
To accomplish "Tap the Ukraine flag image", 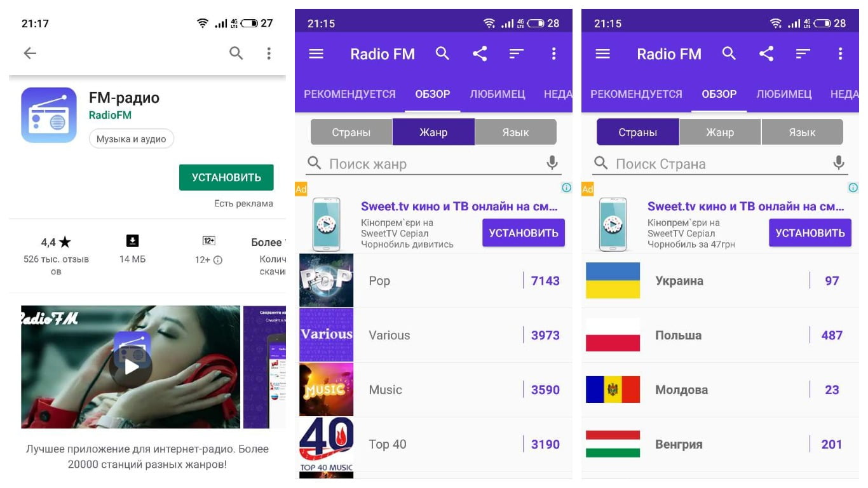I will pyautogui.click(x=613, y=281).
